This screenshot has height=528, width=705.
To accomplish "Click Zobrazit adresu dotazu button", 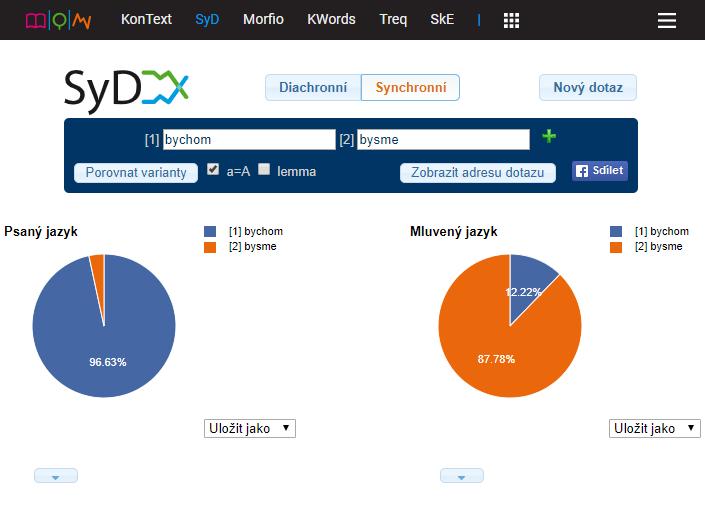I will click(477, 173).
